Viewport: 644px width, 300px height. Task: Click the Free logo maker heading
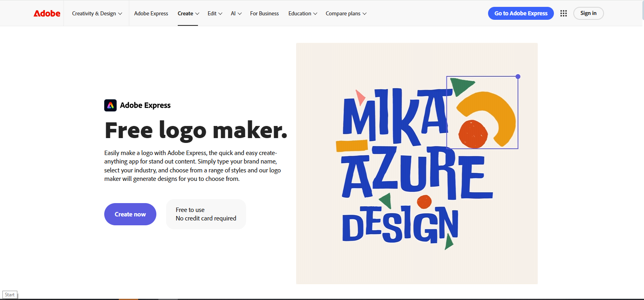coord(196,130)
